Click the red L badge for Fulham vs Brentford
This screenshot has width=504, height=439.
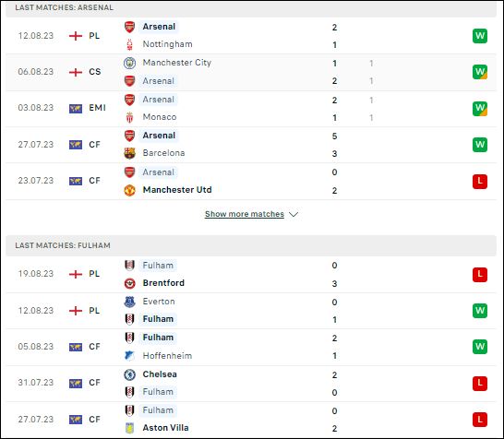point(480,275)
